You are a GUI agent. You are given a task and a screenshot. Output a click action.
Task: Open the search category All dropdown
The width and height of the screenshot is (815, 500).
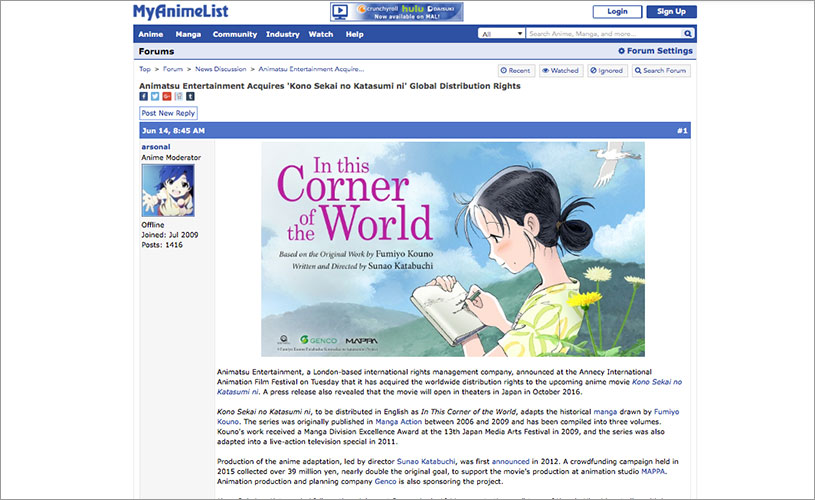501,34
